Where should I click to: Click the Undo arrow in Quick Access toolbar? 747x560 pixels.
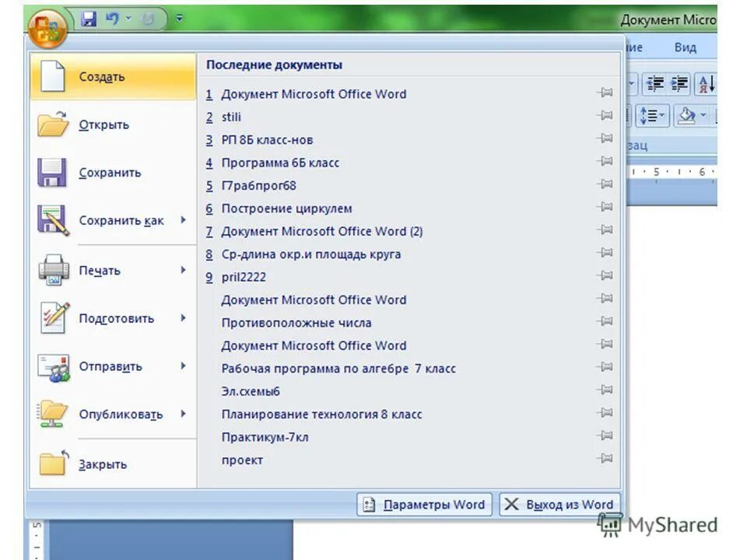[112, 19]
